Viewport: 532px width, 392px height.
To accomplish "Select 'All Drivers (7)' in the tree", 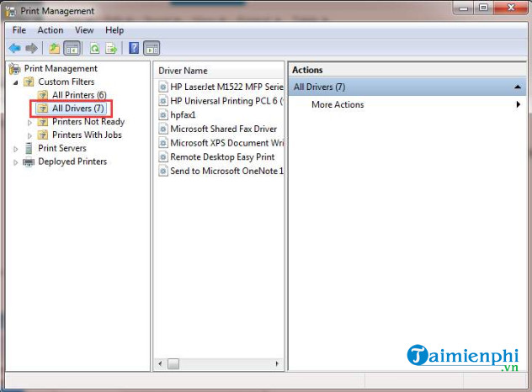I will click(78, 109).
